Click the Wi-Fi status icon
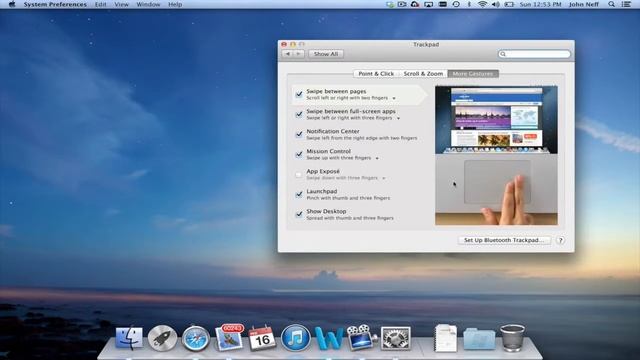This screenshot has height=360, width=640. tap(482, 4)
